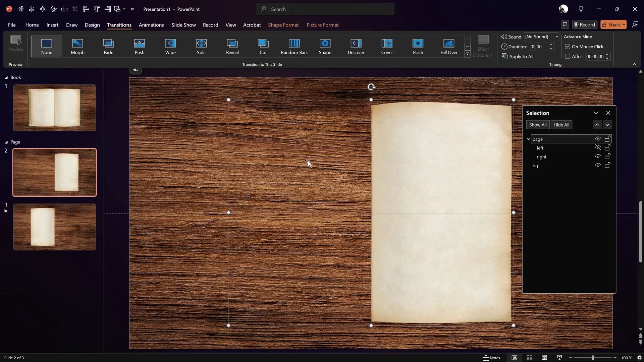The width and height of the screenshot is (644, 362).
Task: Open the Share button dropdown arrow
Action: [624, 24]
